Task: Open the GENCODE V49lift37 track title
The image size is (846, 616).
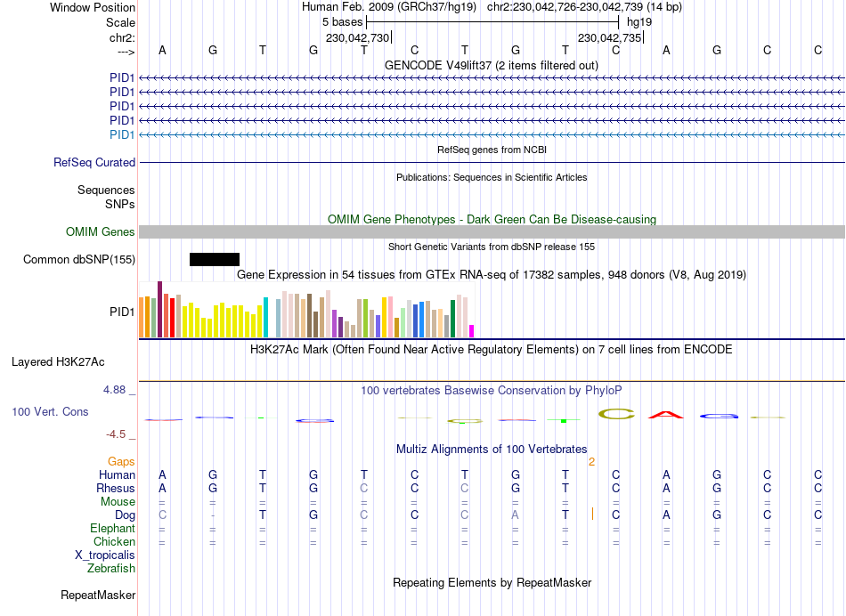Action: [x=491, y=65]
